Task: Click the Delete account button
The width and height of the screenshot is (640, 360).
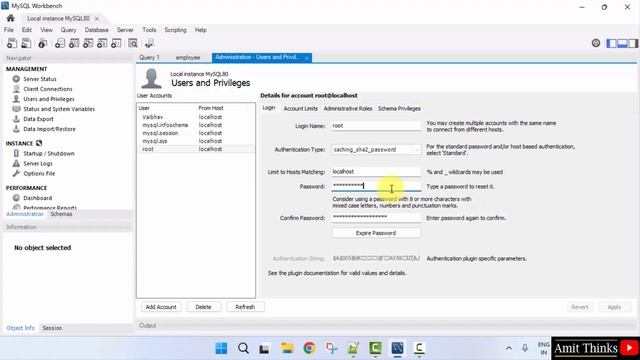Action: point(203,307)
